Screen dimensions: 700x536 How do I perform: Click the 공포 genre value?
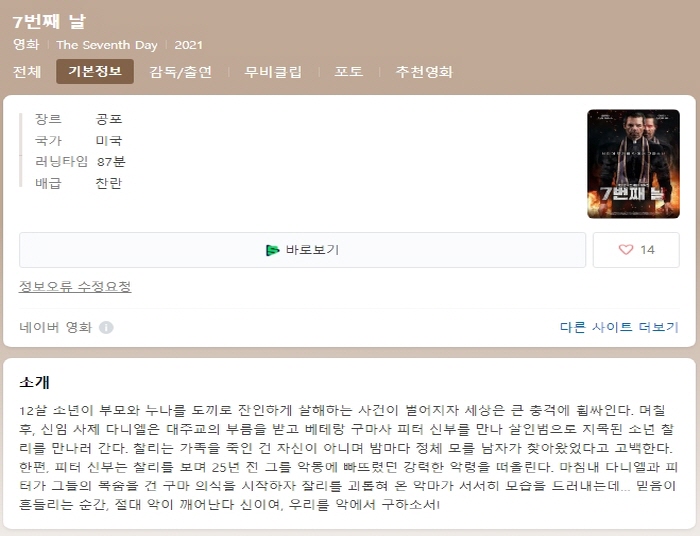(108, 119)
